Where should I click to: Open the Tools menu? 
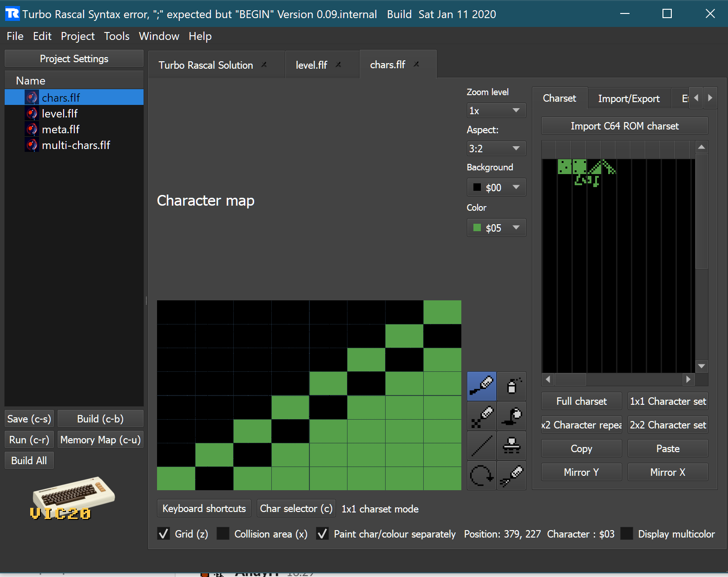tap(117, 36)
